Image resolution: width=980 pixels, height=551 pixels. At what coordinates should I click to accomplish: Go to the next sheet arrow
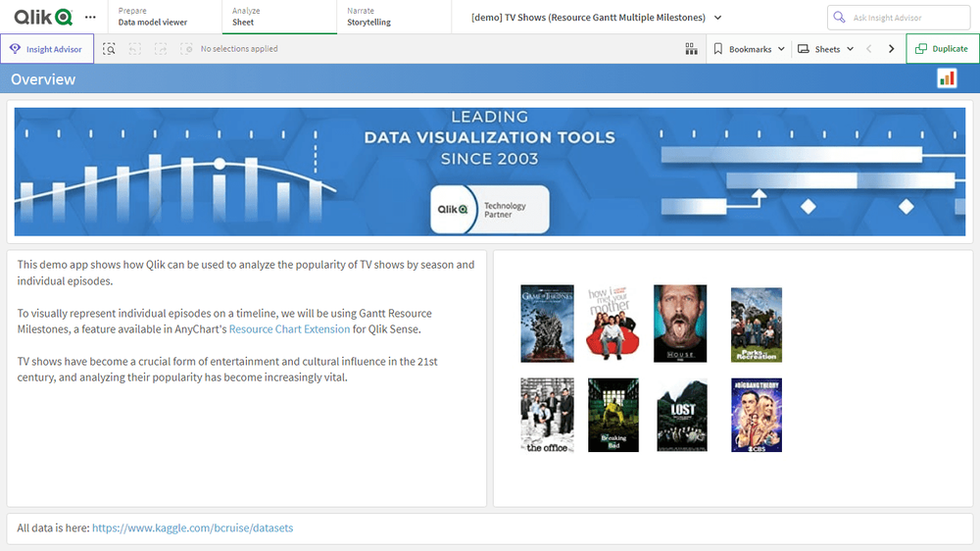(x=891, y=49)
